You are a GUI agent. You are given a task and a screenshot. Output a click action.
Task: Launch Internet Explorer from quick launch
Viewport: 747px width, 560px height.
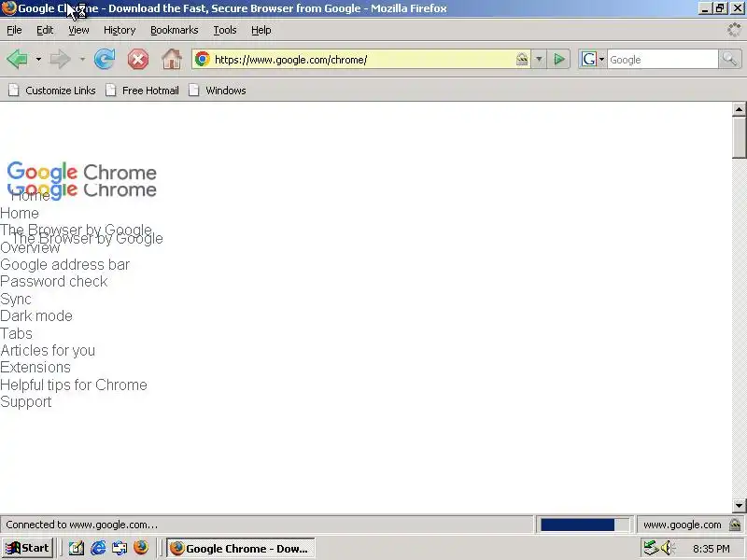click(98, 548)
